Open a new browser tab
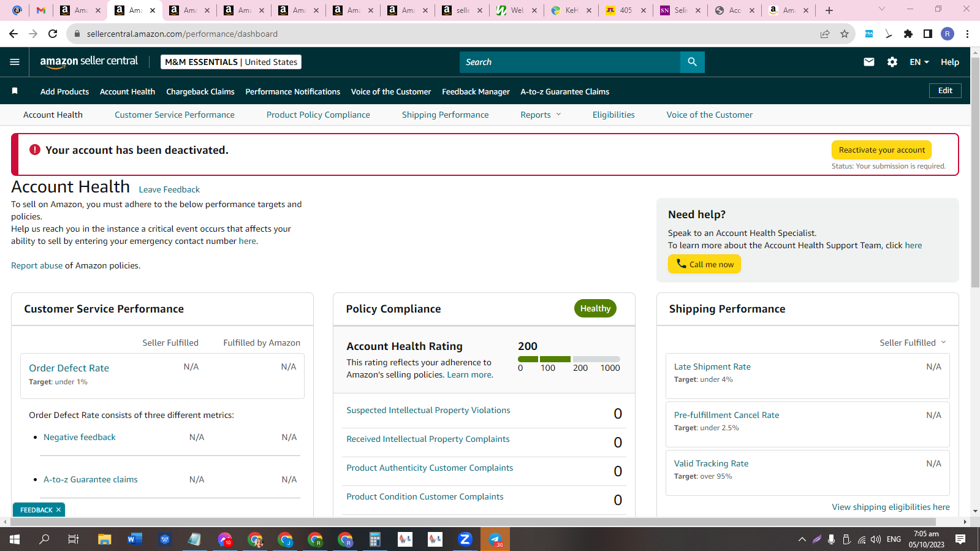Screen dimensions: 980x551 click(829, 10)
